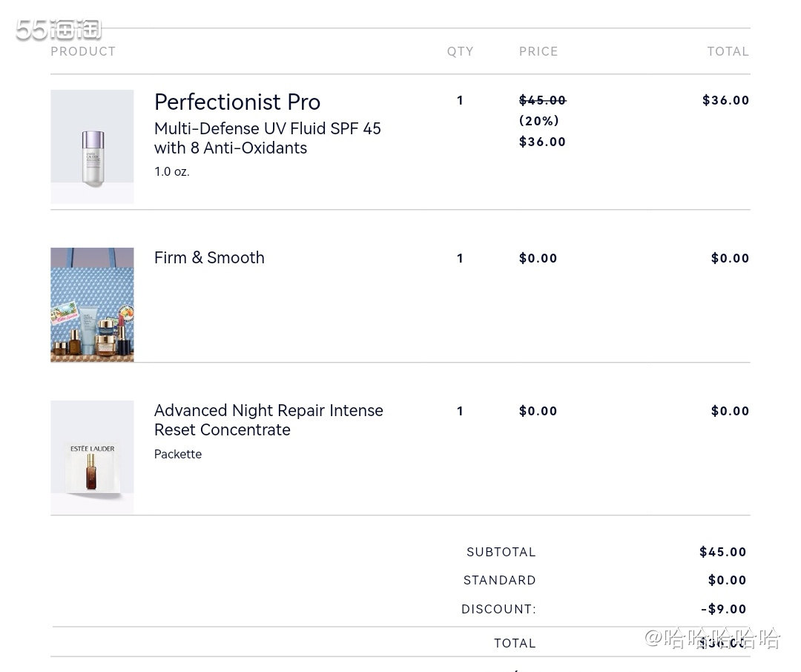Image resolution: width=801 pixels, height=672 pixels.
Task: Select the SUBTOTAL label
Action: pos(501,553)
